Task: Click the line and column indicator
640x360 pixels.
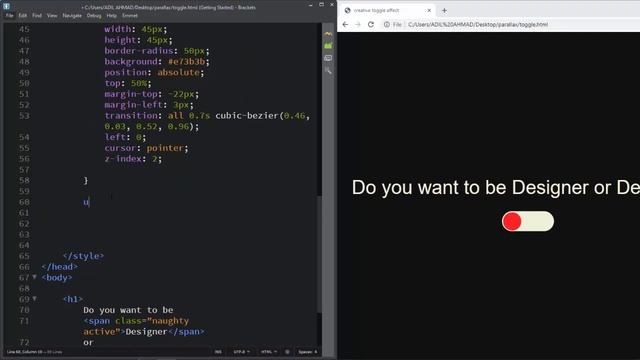Action: tap(34, 352)
